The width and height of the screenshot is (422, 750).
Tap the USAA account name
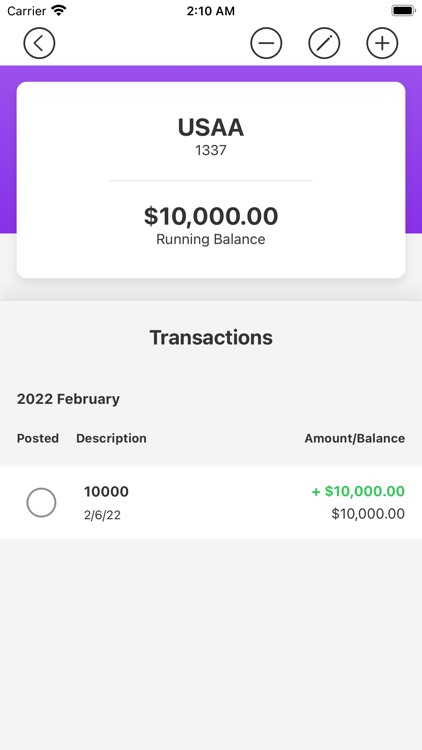211,128
